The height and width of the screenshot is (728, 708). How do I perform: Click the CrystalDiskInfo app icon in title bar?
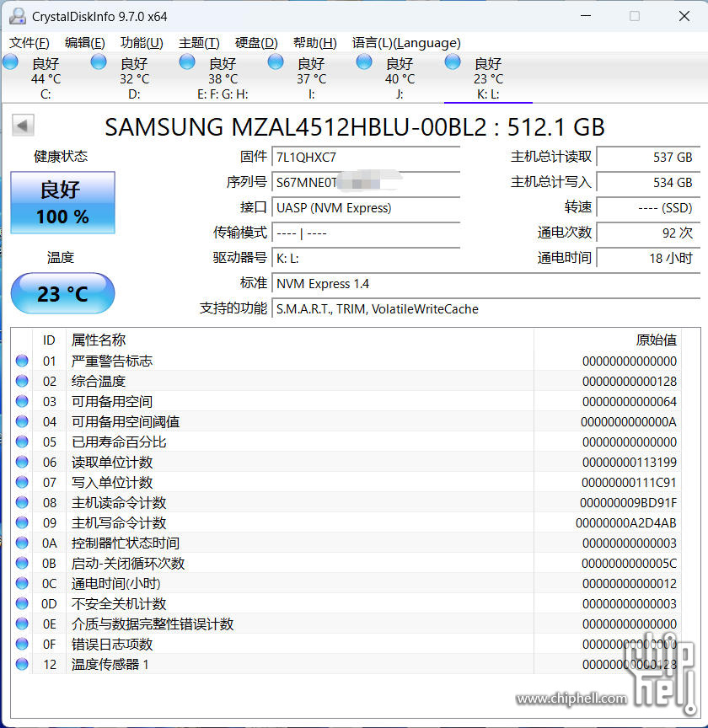coord(17,16)
